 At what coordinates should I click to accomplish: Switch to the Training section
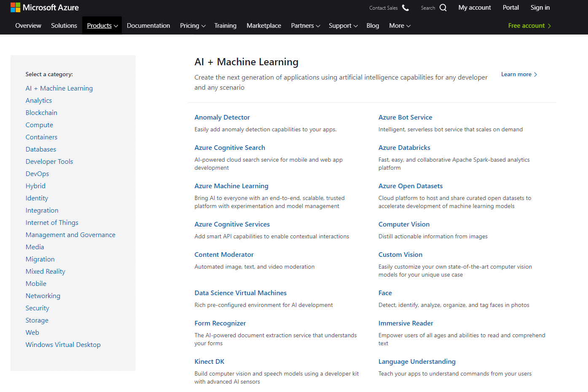pos(226,25)
